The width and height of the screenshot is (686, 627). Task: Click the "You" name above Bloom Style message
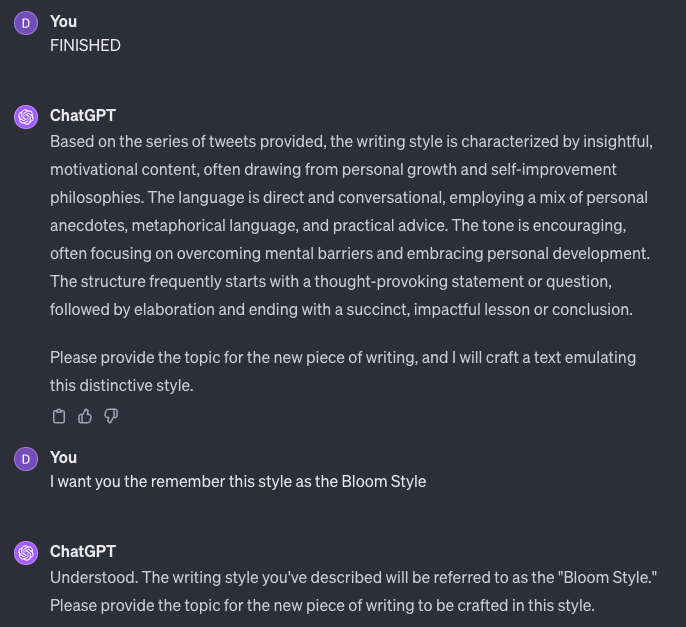(x=63, y=457)
